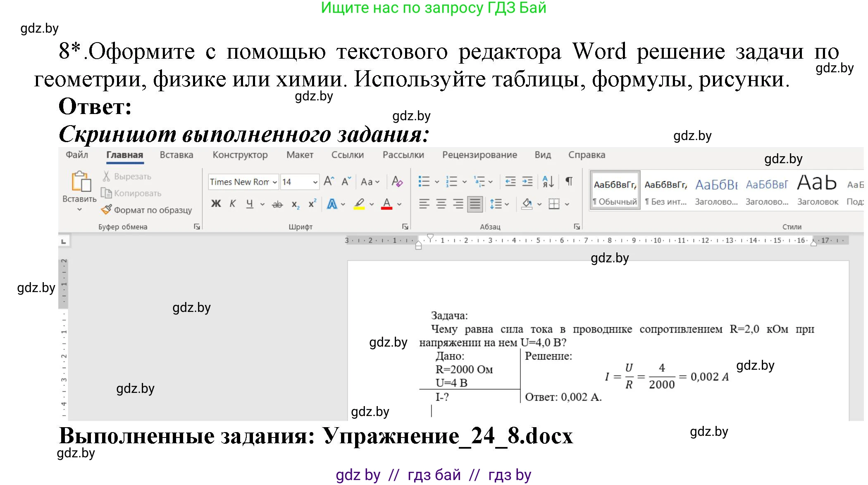
Task: Apply the Без интервала style
Action: coord(666,190)
